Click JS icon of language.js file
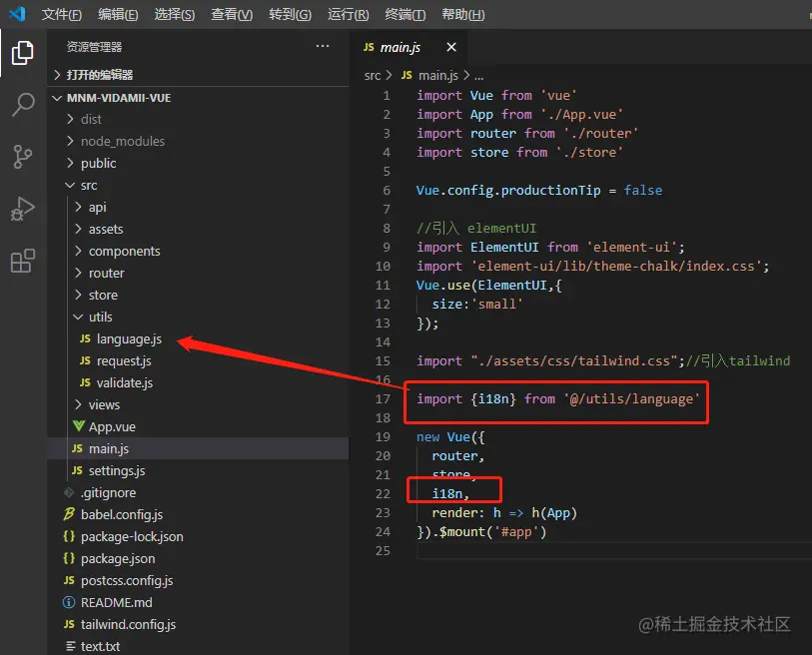812x655 pixels. tap(86, 338)
